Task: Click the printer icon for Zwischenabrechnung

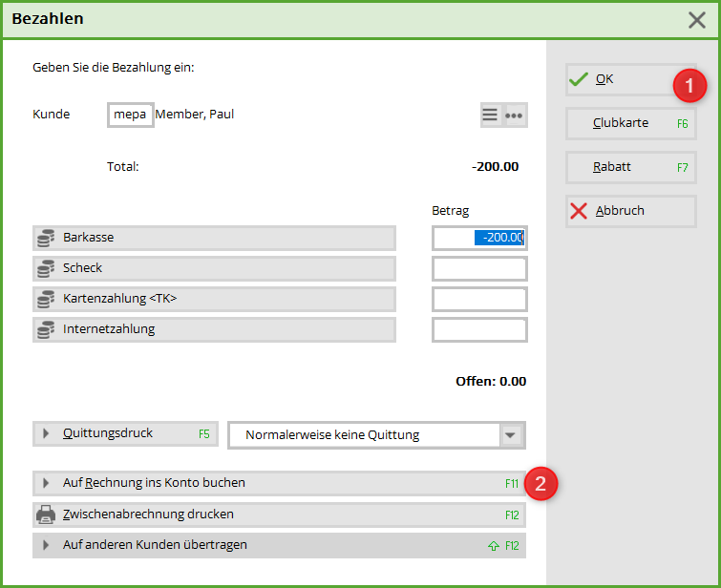Action: click(x=46, y=514)
